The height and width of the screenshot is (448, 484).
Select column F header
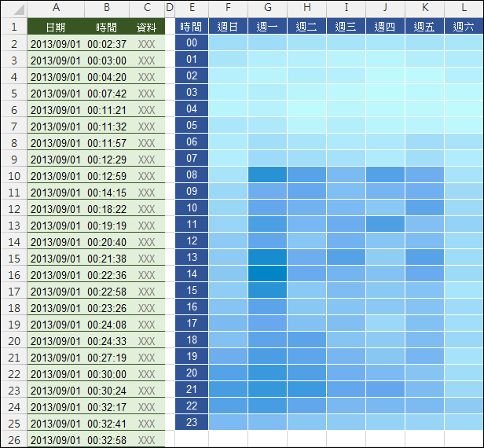tap(228, 8)
